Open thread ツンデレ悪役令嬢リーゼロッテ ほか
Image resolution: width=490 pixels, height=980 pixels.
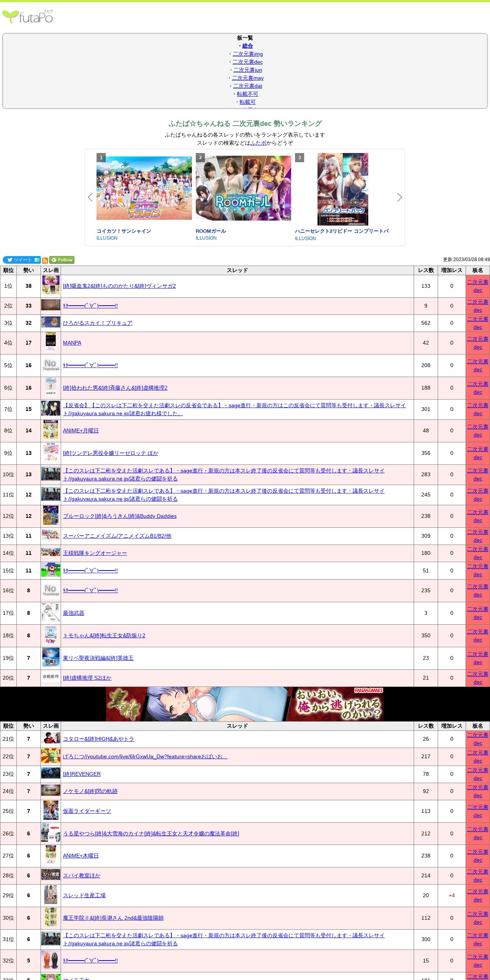click(111, 453)
